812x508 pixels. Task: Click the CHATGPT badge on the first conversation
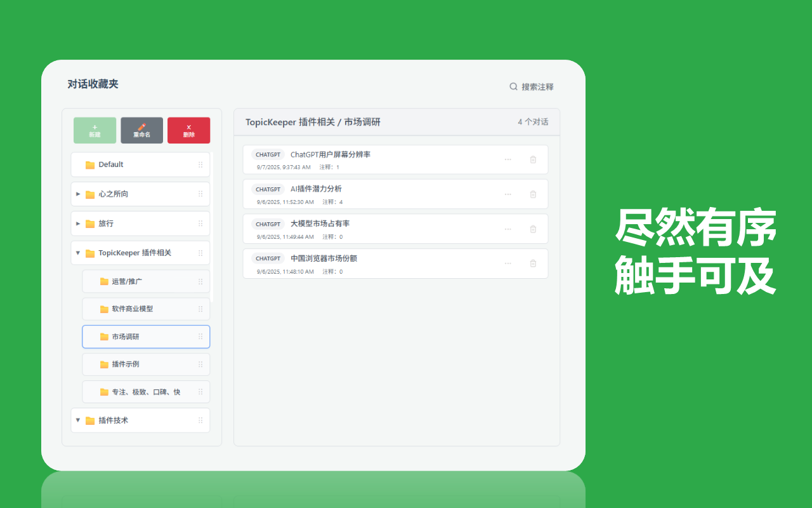click(x=267, y=154)
